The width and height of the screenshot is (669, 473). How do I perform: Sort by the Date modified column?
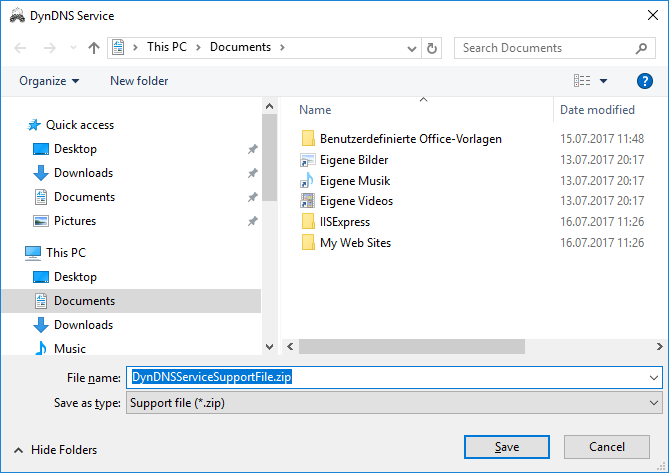pos(597,110)
